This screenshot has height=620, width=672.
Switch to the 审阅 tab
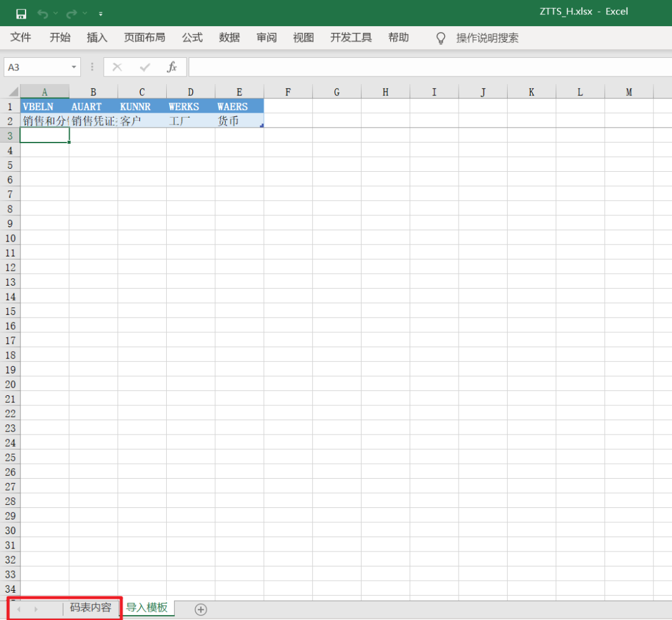click(266, 38)
